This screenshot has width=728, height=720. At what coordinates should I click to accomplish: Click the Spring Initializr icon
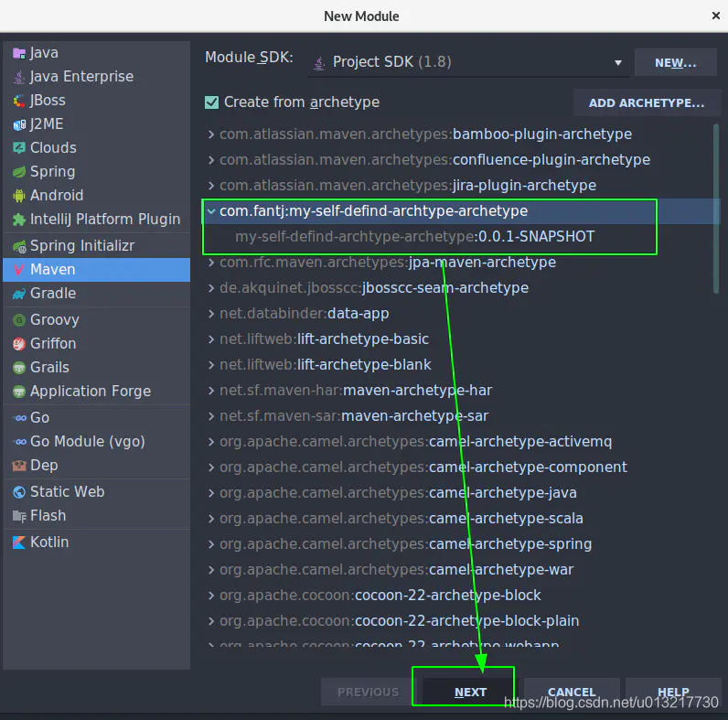point(19,246)
